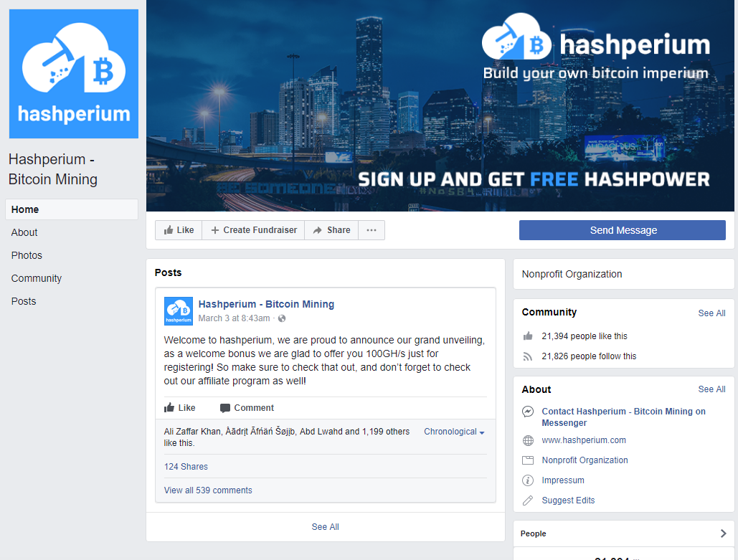
Task: Open post timestamp March 3 at 8:43am
Action: click(234, 318)
